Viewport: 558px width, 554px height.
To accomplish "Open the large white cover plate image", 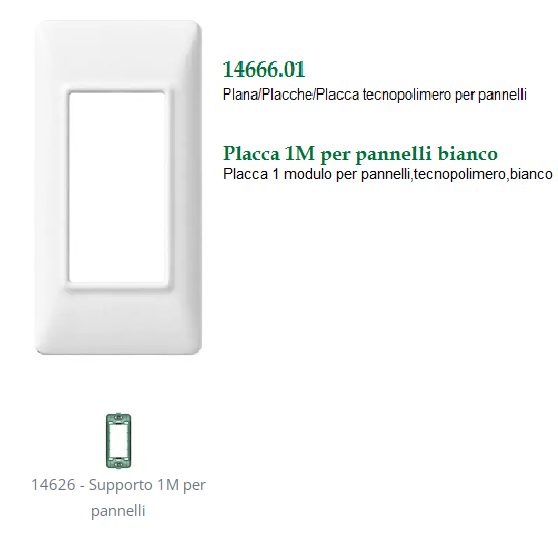I will [119, 188].
